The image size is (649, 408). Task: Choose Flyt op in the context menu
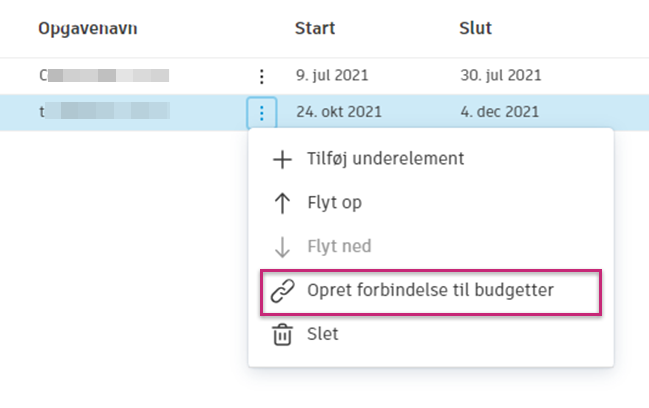(x=335, y=203)
